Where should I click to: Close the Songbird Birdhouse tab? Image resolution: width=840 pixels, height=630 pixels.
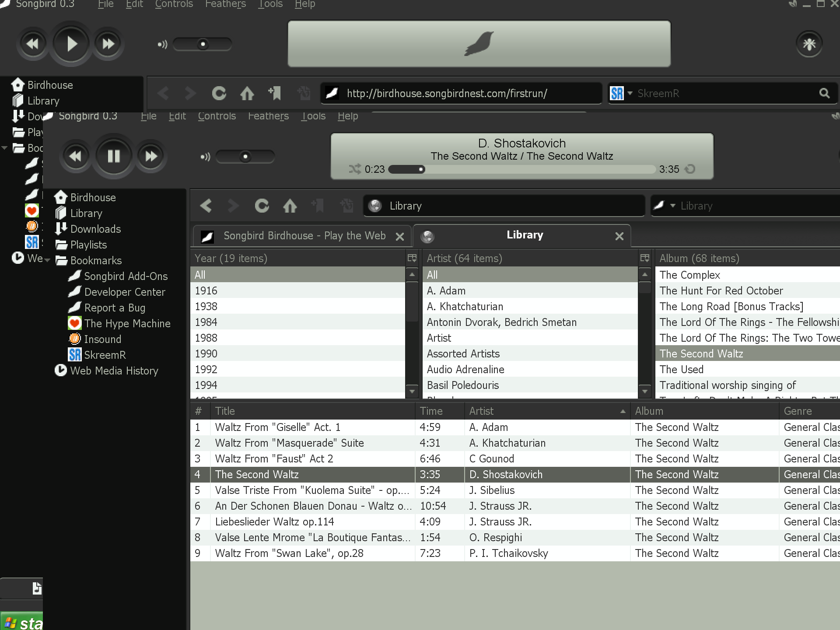click(400, 237)
